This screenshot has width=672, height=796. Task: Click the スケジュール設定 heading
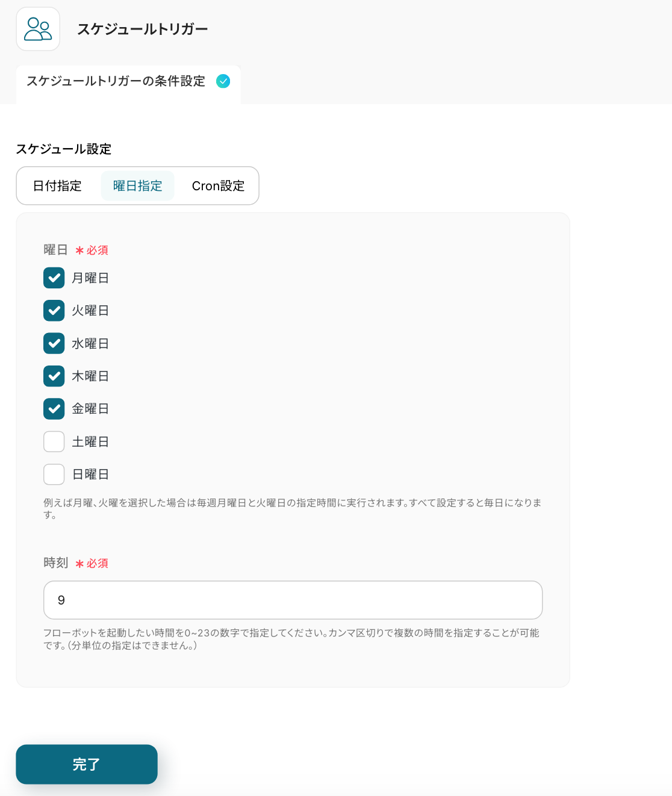click(64, 149)
